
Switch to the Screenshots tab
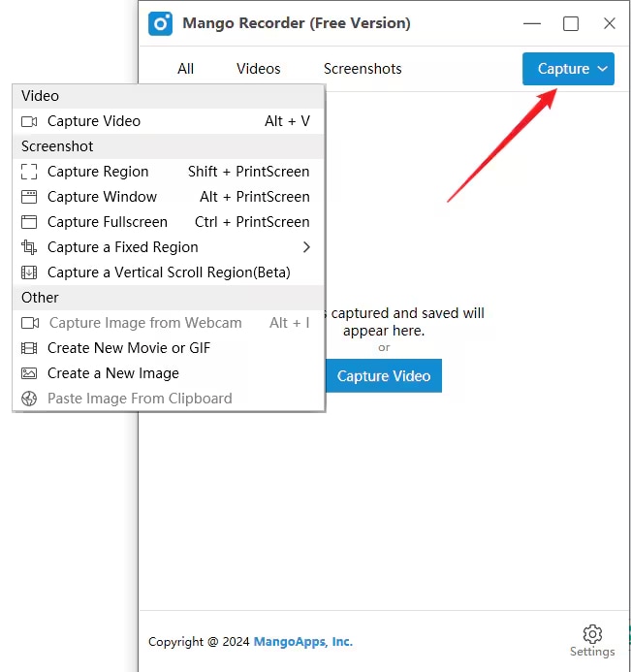pyautogui.click(x=363, y=69)
